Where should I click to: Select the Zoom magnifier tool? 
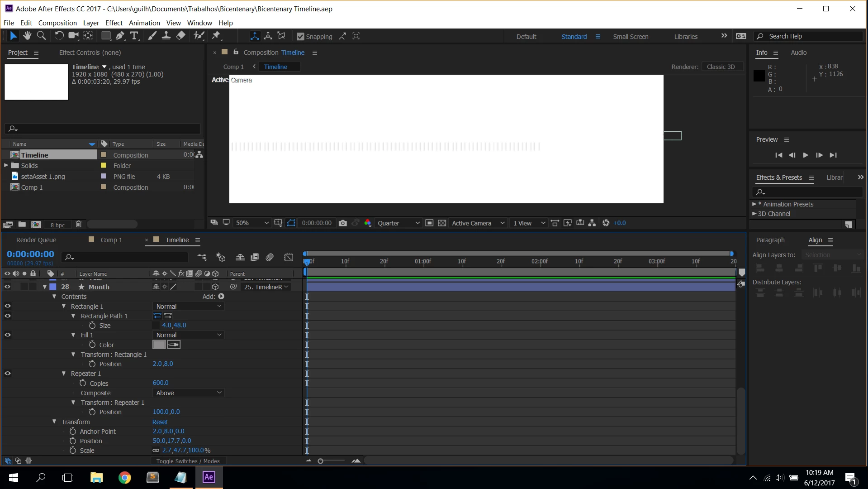pos(41,36)
